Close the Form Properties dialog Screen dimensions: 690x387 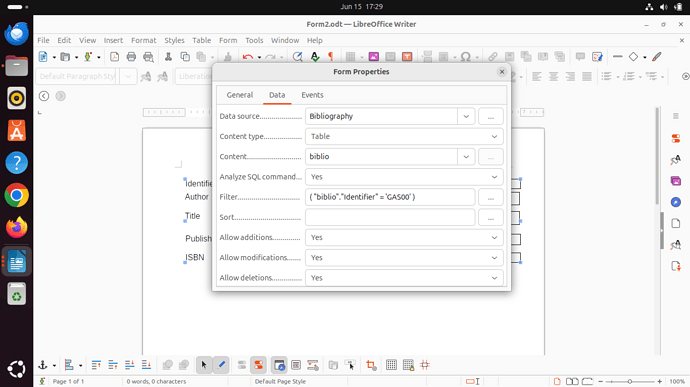(x=502, y=72)
